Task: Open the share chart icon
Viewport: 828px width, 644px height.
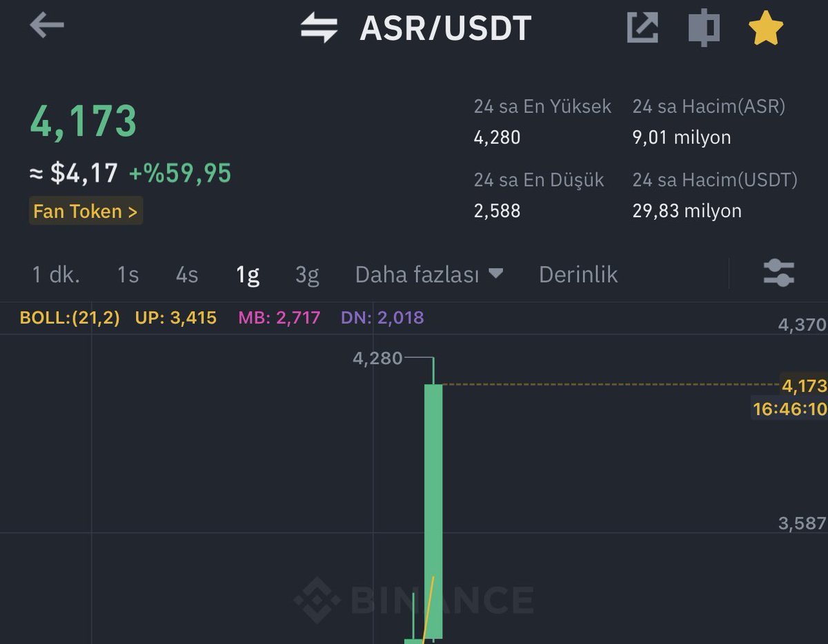Action: point(642,28)
